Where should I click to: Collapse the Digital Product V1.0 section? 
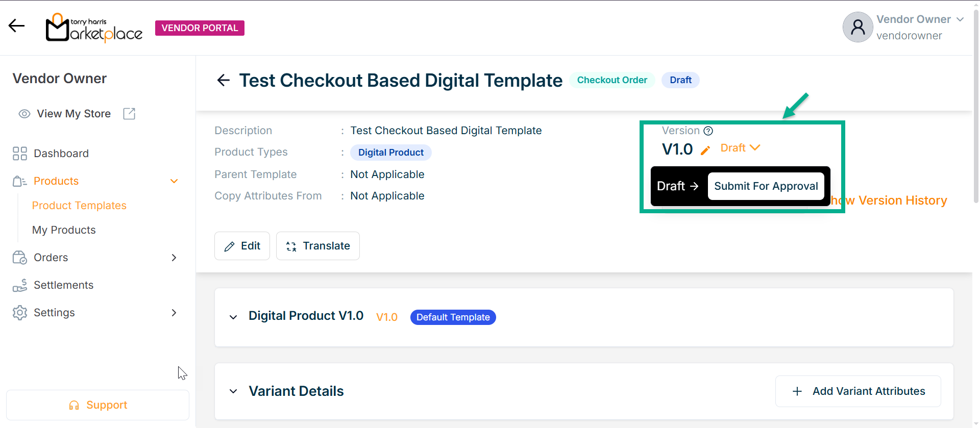click(233, 317)
